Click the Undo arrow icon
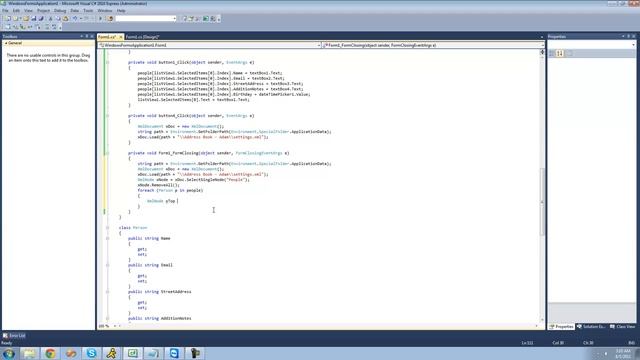Image resolution: width=640 pixels, height=360 pixels. tap(75, 18)
